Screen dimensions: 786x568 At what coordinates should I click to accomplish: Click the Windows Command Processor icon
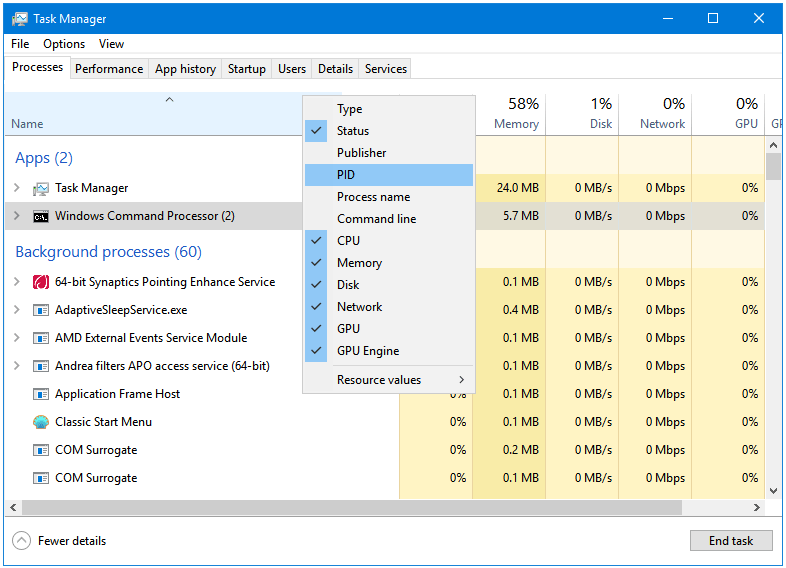point(41,217)
